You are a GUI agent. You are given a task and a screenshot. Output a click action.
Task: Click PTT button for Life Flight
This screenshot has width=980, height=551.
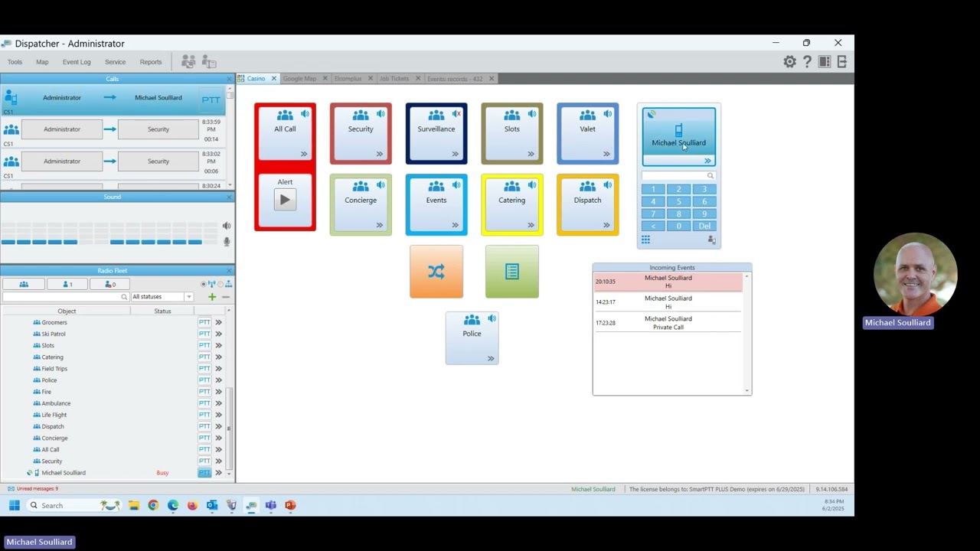(x=204, y=415)
